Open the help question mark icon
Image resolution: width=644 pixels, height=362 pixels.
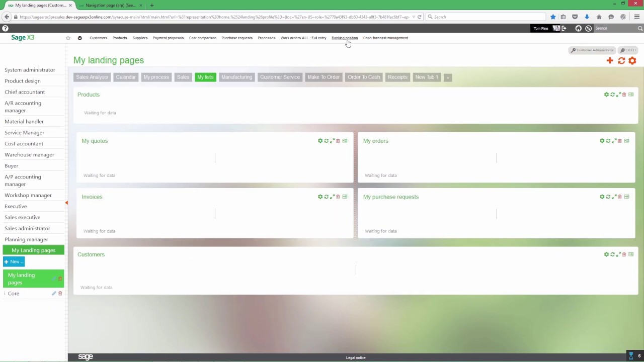click(5, 28)
